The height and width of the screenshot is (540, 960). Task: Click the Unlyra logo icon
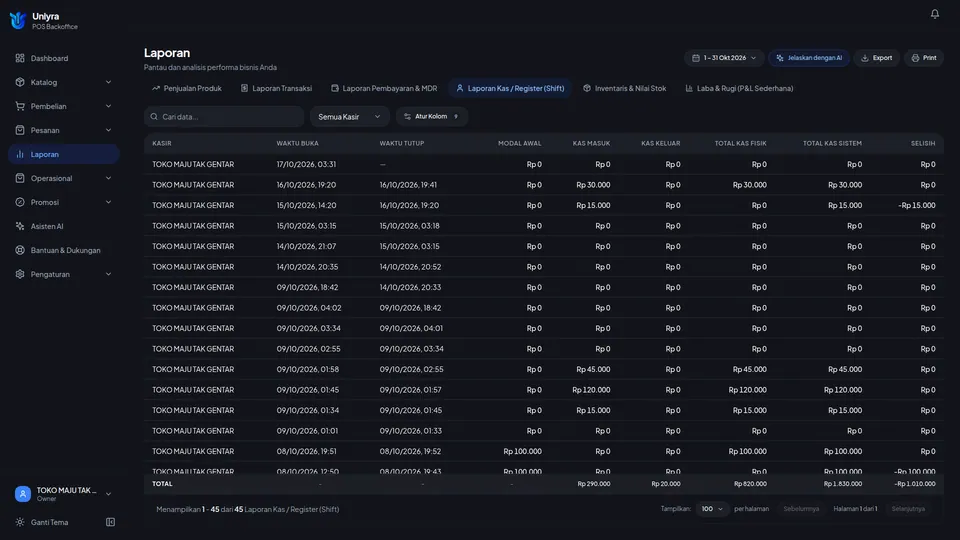(x=18, y=21)
